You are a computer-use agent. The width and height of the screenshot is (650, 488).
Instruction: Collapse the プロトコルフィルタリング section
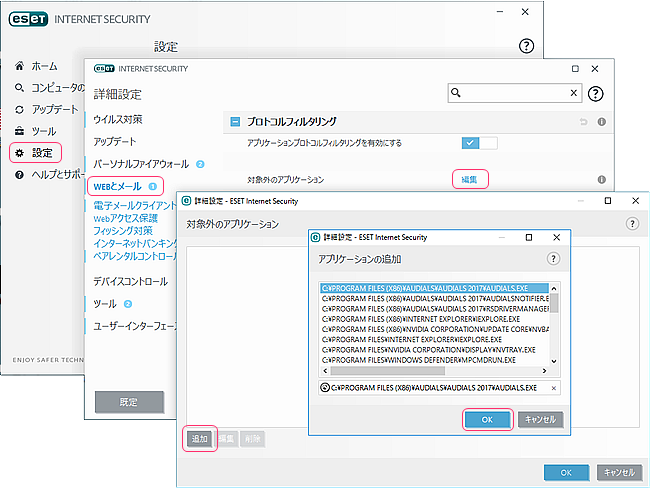(235, 121)
